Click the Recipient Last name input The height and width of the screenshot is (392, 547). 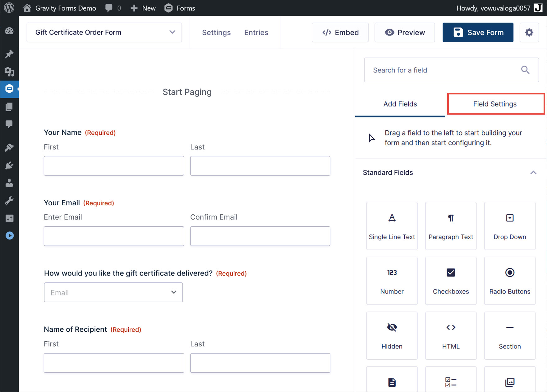(x=260, y=363)
